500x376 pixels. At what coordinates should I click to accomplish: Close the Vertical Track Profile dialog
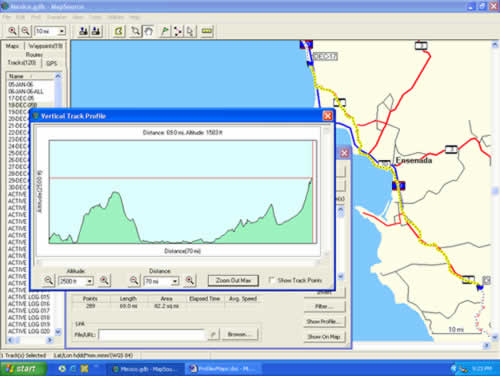click(328, 116)
